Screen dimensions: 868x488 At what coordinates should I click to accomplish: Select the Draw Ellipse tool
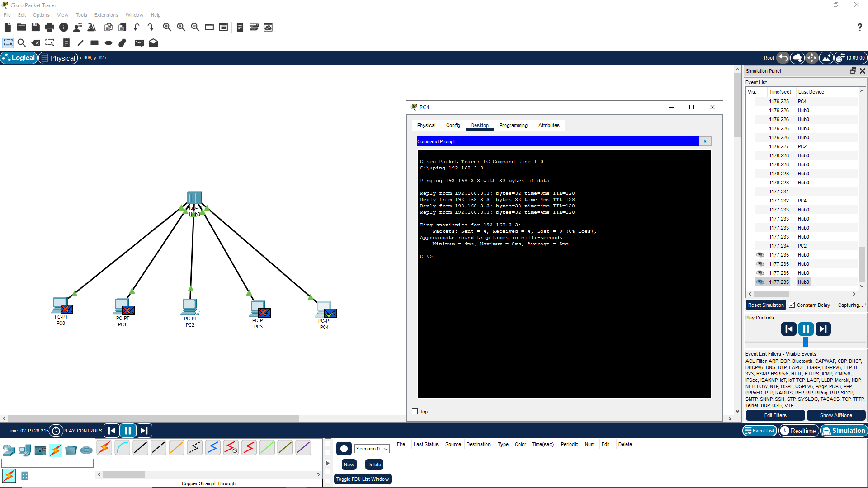pyautogui.click(x=108, y=43)
